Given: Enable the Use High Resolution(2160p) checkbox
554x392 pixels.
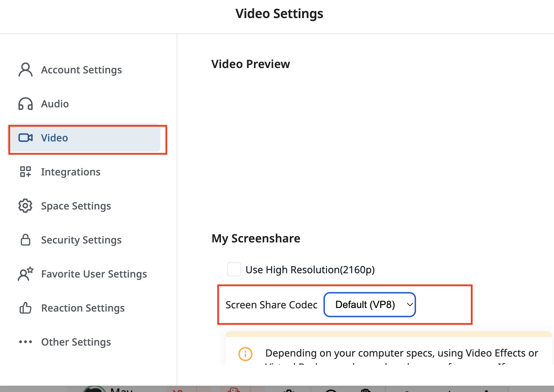Looking at the screenshot, I should [234, 269].
